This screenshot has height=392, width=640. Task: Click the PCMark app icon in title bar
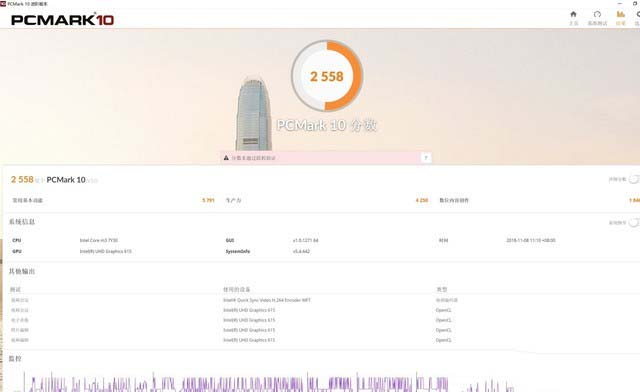pos(3,4)
